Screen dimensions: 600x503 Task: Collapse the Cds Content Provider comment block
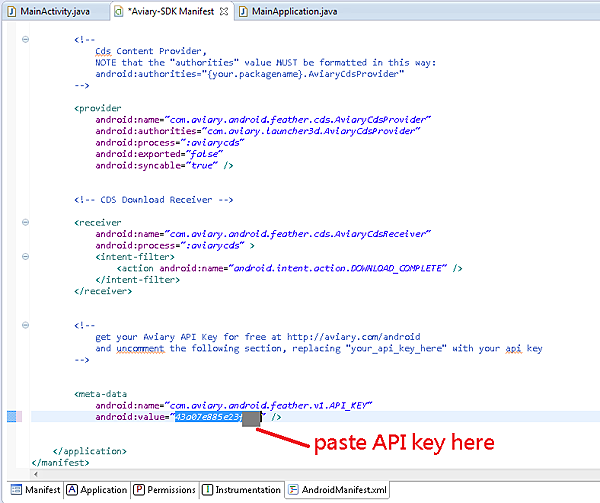(25, 39)
